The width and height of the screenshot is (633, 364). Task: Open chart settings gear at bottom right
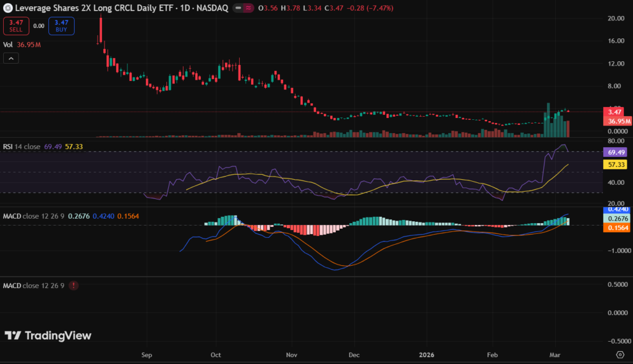coord(620,355)
